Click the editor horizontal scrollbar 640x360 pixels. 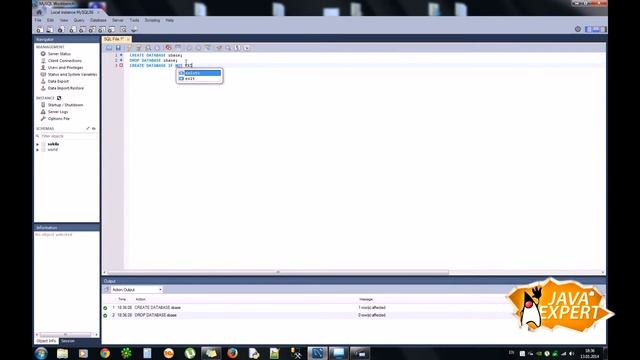click(278, 272)
